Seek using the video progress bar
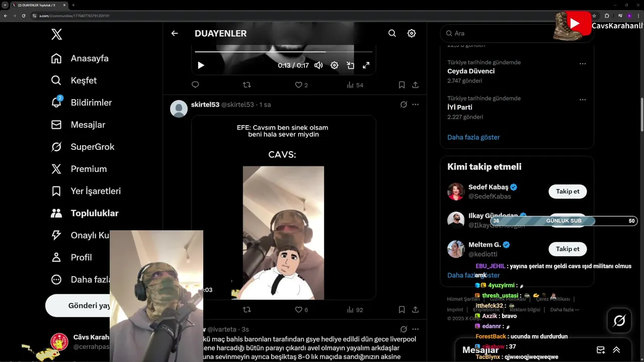 point(283,51)
